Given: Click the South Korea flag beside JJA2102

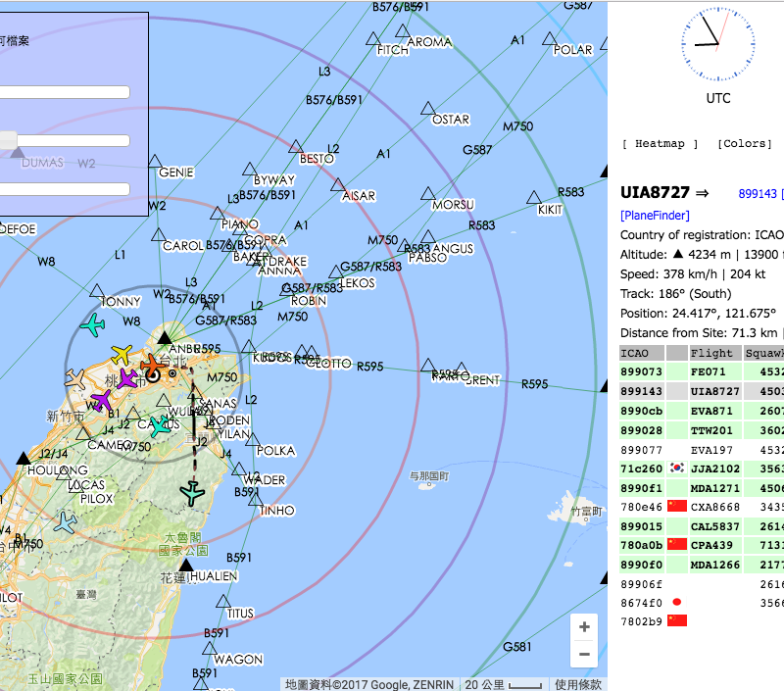Looking at the screenshot, I should (677, 469).
